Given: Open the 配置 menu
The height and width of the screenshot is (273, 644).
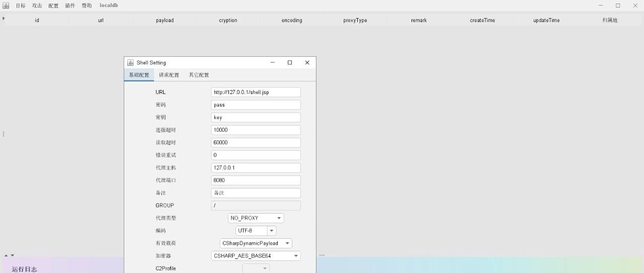Looking at the screenshot, I should 53,6.
